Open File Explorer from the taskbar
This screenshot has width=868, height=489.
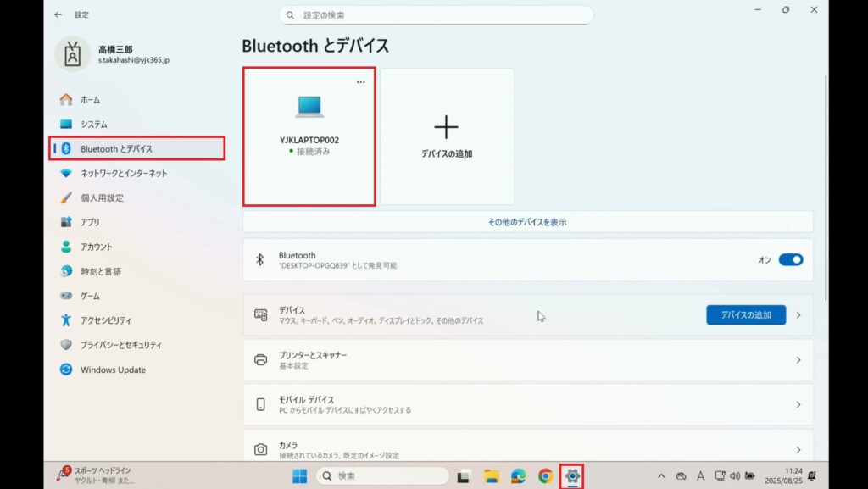491,476
